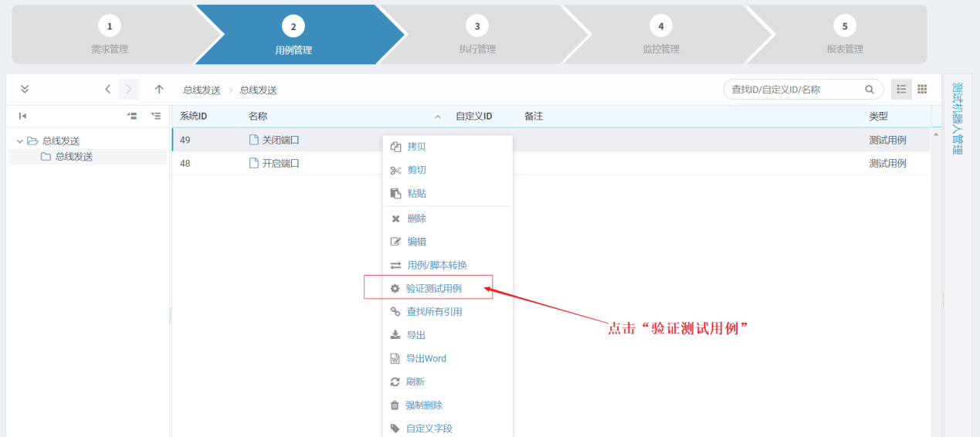Click 自定义ID column header
Screen dimensions: 980x437
[x=473, y=117]
